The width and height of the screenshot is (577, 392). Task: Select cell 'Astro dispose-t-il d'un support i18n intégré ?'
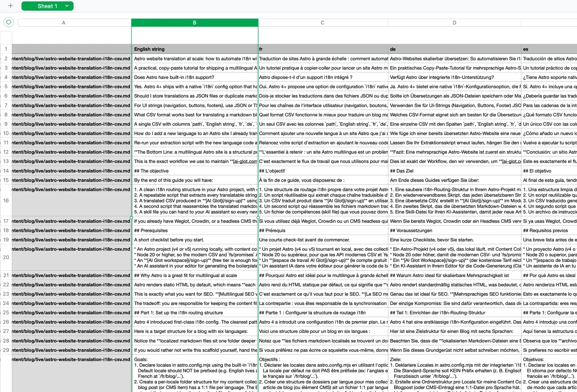click(x=323, y=77)
